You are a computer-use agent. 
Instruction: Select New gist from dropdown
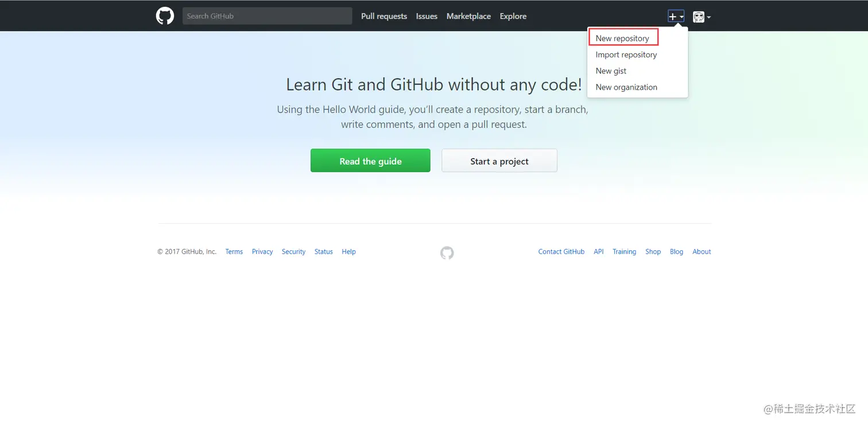point(637,71)
